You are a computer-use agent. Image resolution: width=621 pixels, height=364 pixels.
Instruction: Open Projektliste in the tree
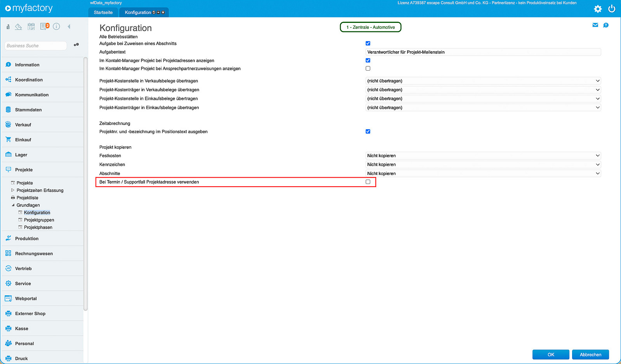click(28, 198)
